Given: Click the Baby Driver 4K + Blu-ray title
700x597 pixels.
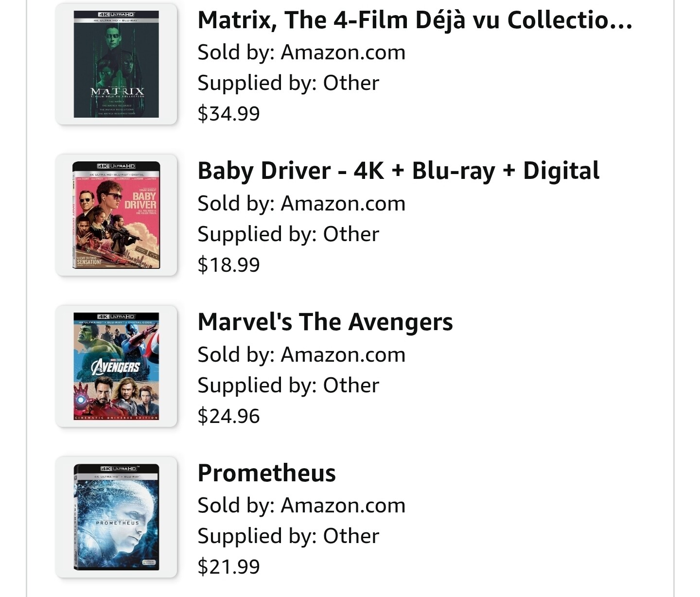Looking at the screenshot, I should [x=398, y=171].
